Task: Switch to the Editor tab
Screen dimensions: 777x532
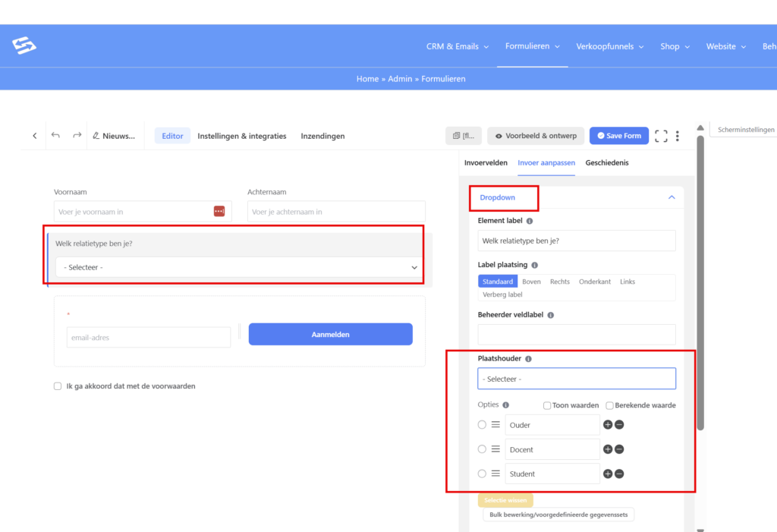Action: pyautogui.click(x=172, y=136)
